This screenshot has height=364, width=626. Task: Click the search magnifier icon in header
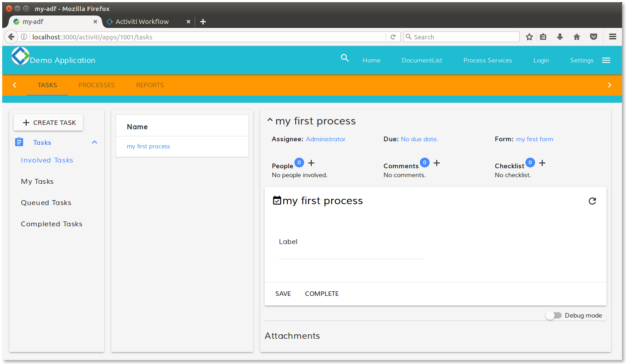344,58
